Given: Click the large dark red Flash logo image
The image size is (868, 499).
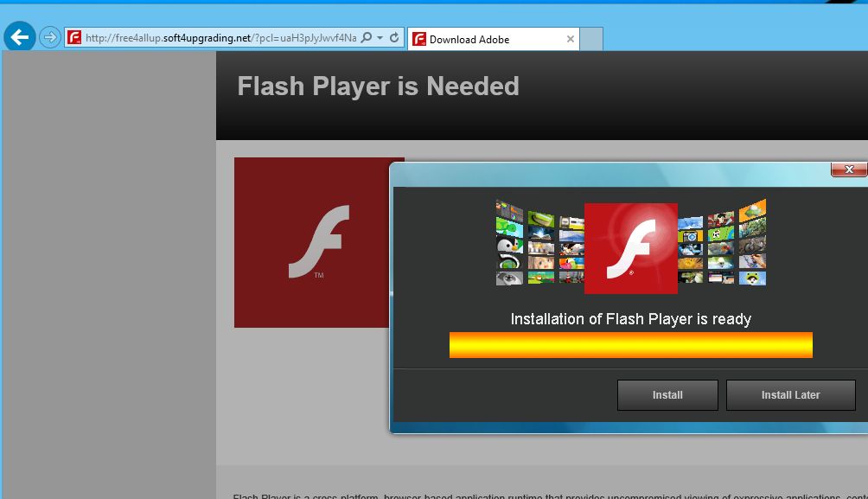Looking at the screenshot, I should (x=311, y=242).
